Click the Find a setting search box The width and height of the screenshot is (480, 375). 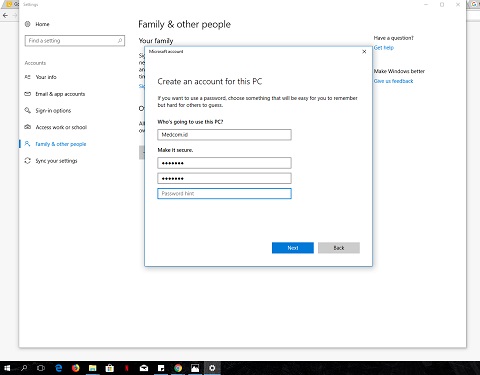(x=75, y=41)
